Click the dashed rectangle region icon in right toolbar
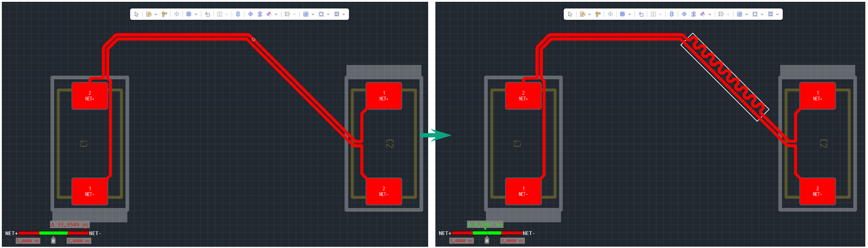Viewport: 868px width, 248px height. point(755,14)
